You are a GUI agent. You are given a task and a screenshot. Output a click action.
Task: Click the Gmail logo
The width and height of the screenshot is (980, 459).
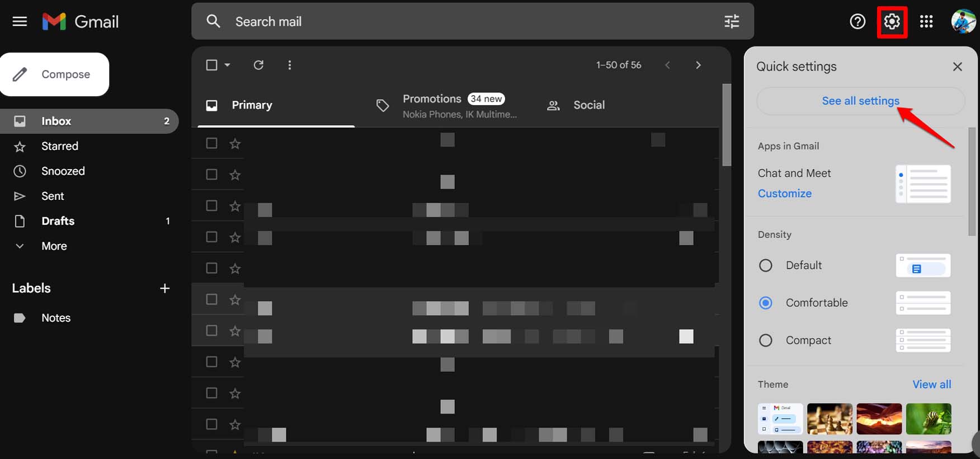81,22
